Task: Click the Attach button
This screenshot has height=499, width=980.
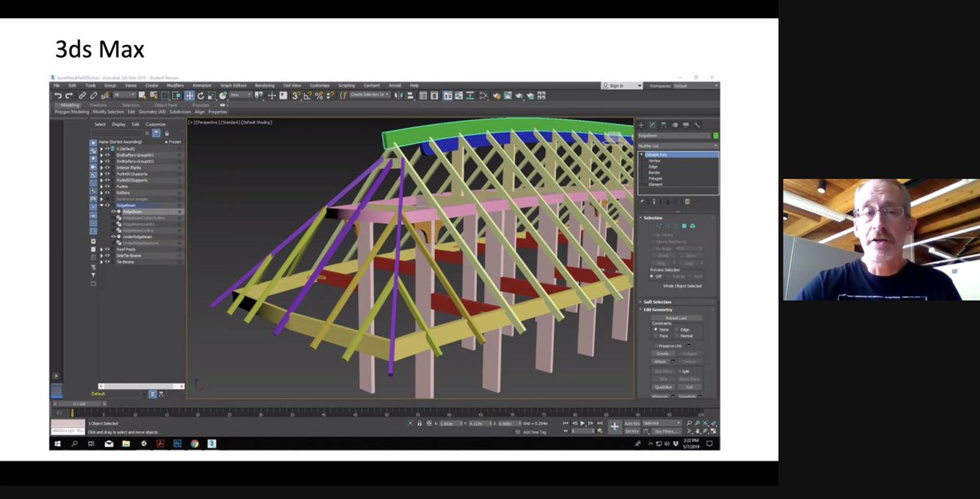Action: tap(660, 362)
